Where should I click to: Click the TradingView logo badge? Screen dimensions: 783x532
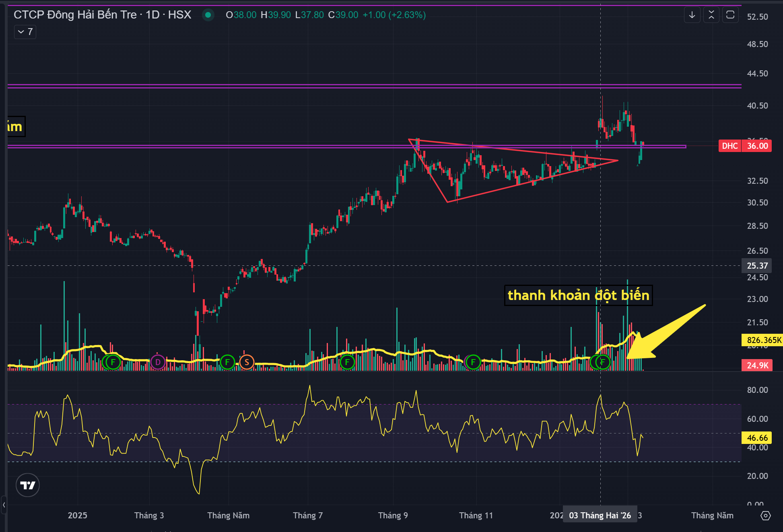(27, 485)
